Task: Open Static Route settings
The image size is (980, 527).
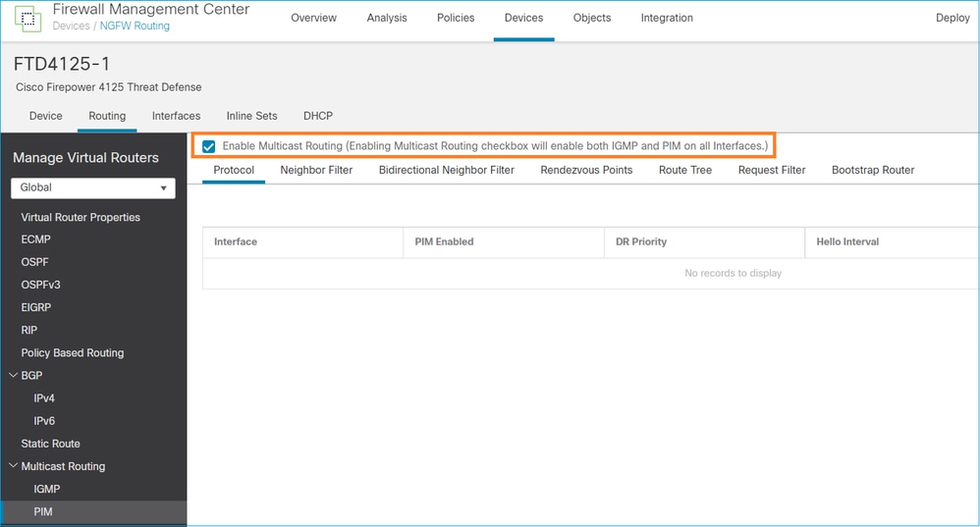Action: tap(51, 444)
